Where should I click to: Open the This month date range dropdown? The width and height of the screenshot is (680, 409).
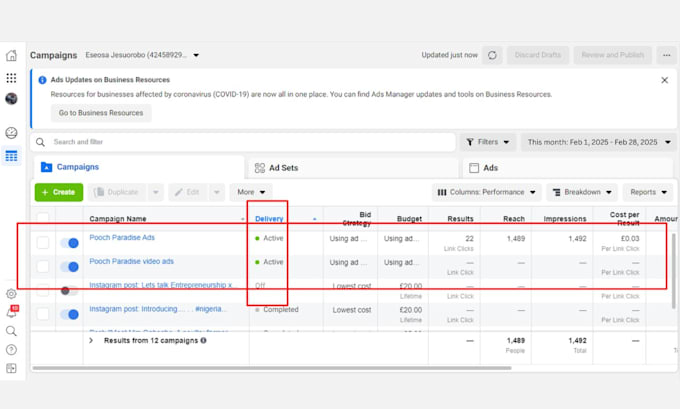[x=599, y=142]
